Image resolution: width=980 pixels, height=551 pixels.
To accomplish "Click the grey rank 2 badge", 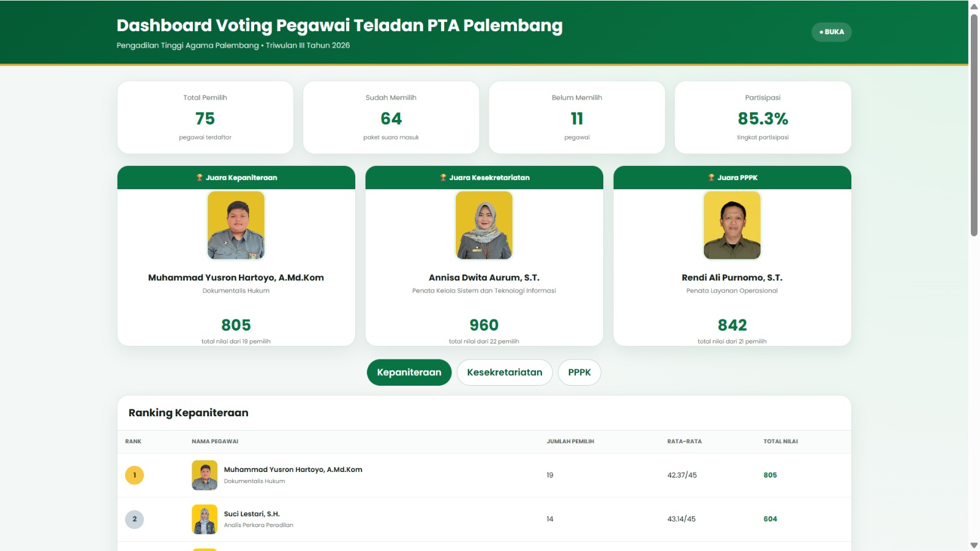I will click(x=135, y=519).
